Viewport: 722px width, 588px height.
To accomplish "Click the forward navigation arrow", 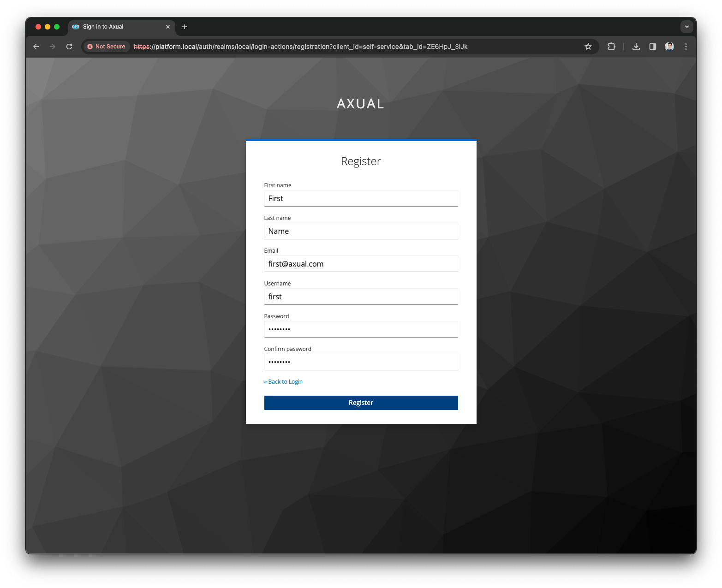I will pos(53,47).
